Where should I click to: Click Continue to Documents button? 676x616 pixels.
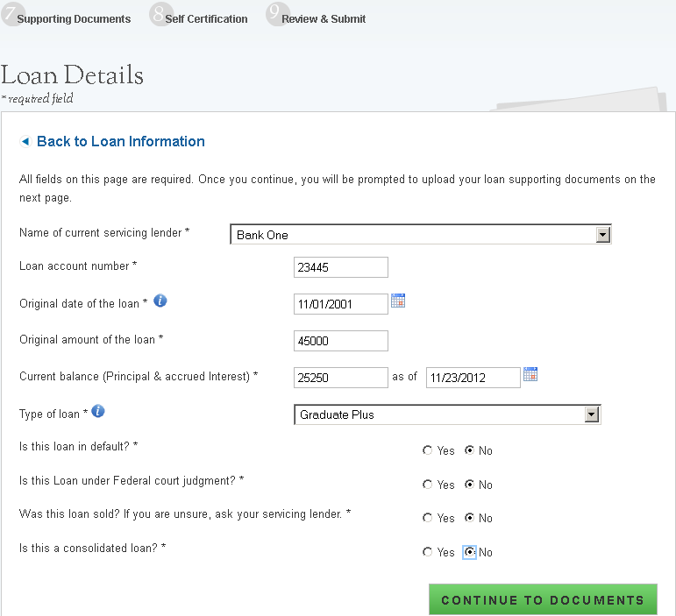[543, 599]
